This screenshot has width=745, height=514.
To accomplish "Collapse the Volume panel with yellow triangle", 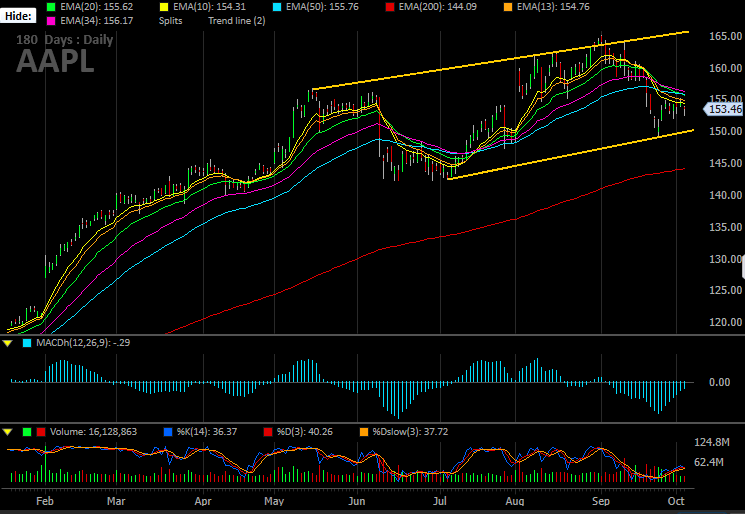I will [8, 432].
